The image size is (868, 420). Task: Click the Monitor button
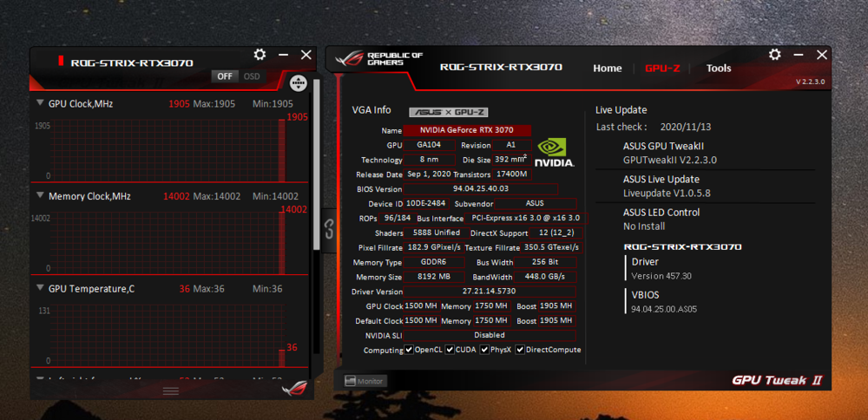365,381
